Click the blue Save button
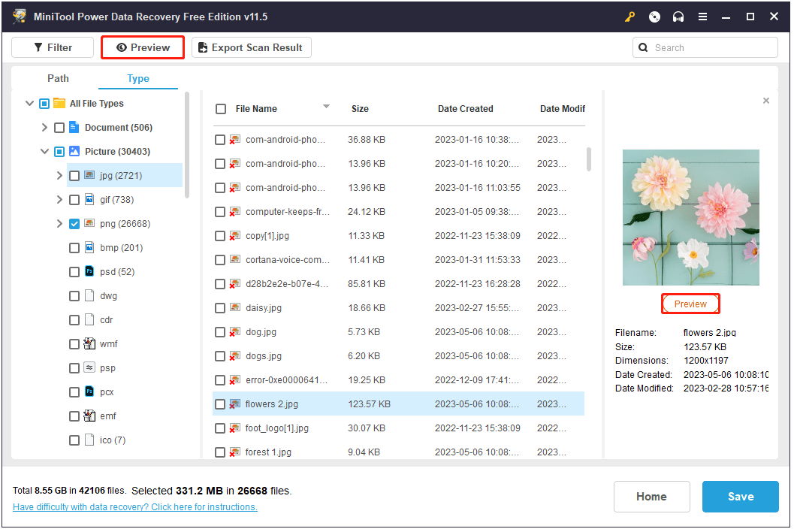Viewport: 794px width, 532px height. pos(740,496)
